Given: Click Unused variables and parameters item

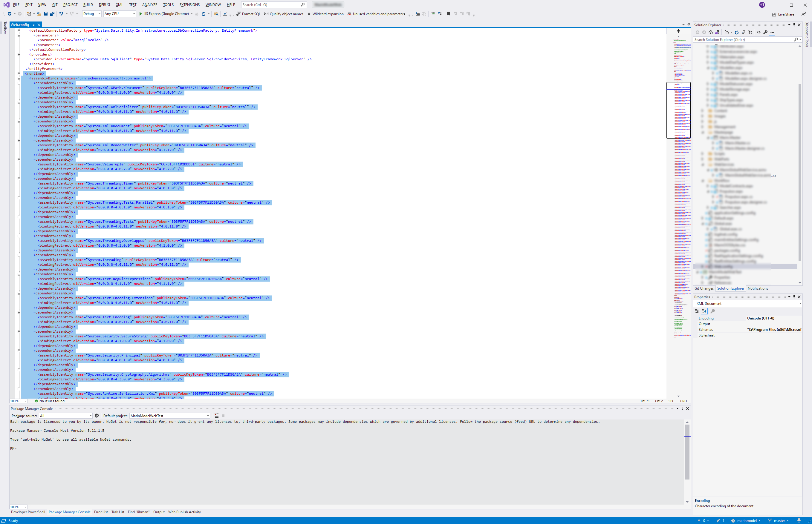Looking at the screenshot, I should point(376,14).
